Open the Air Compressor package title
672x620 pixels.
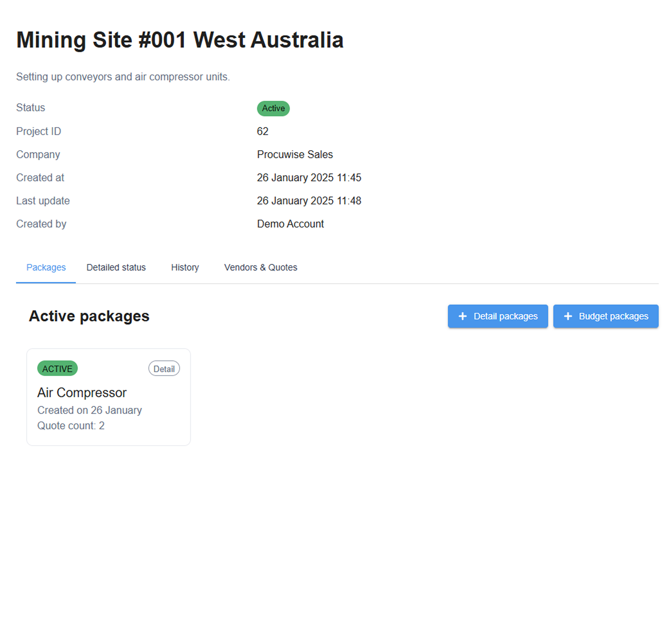[82, 392]
